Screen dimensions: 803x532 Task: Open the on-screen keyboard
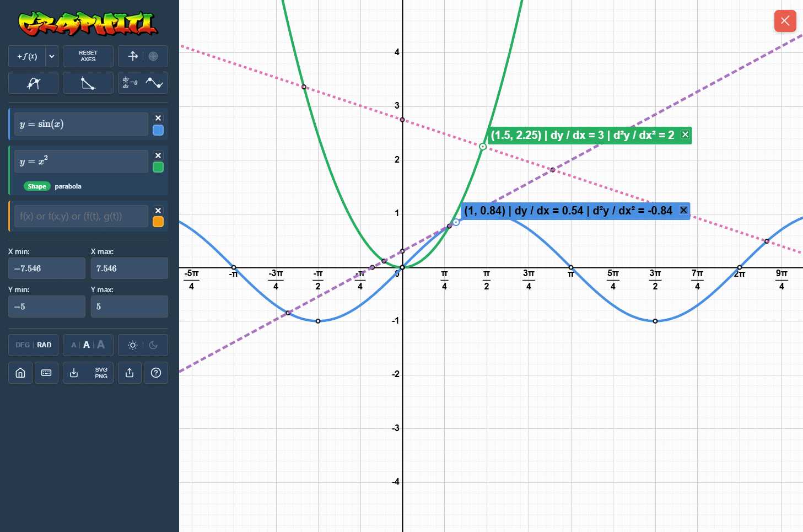pos(46,373)
